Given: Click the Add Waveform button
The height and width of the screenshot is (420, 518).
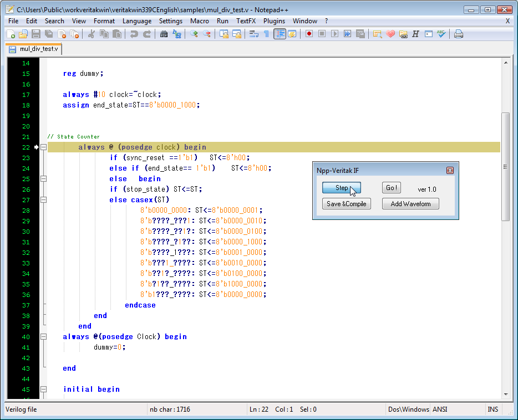Looking at the screenshot, I should click(x=410, y=203).
